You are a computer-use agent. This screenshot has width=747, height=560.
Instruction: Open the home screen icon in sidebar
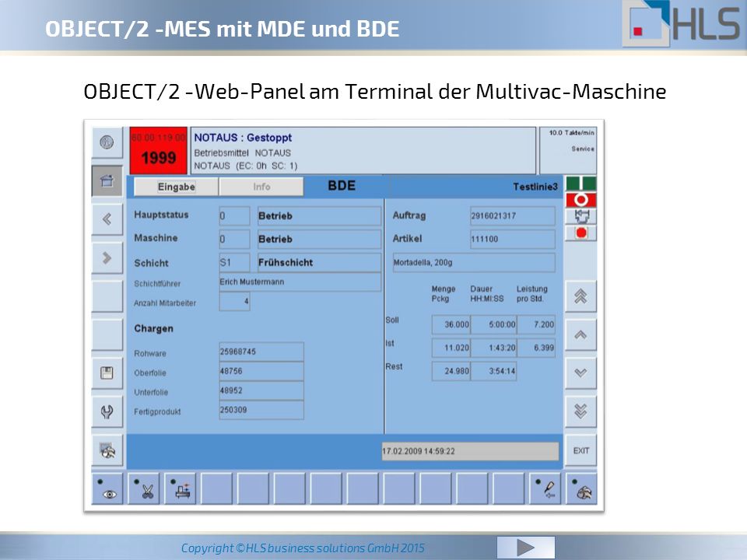click(107, 181)
